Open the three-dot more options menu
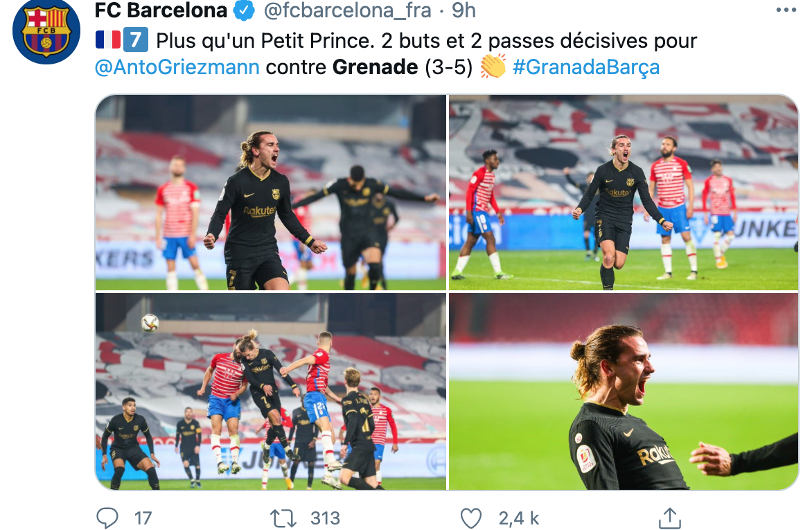Image resolution: width=812 pixels, height=530 pixels. [x=786, y=10]
